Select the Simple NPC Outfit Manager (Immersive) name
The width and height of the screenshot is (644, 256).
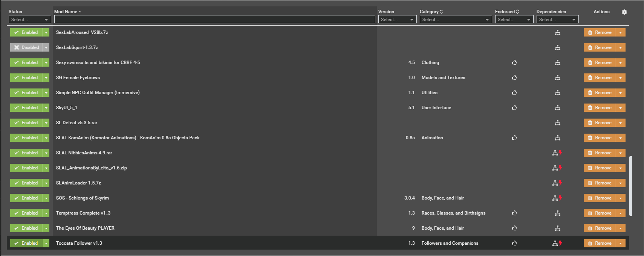(98, 93)
